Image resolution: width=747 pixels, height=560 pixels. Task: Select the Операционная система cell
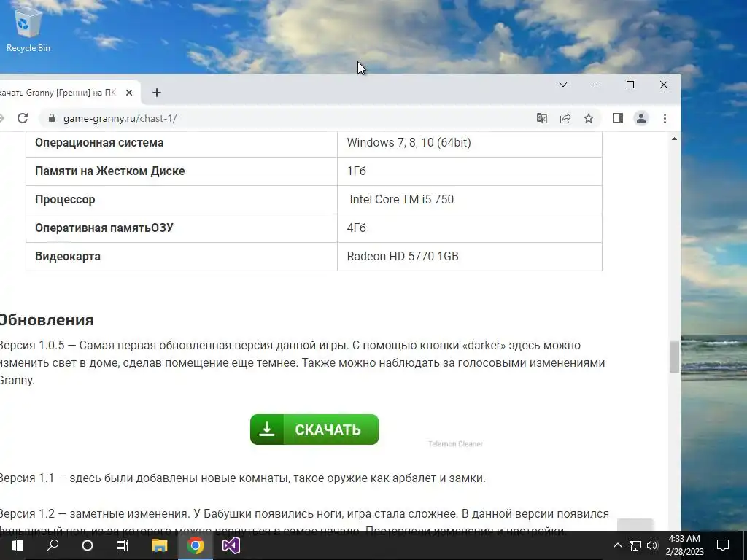point(182,142)
